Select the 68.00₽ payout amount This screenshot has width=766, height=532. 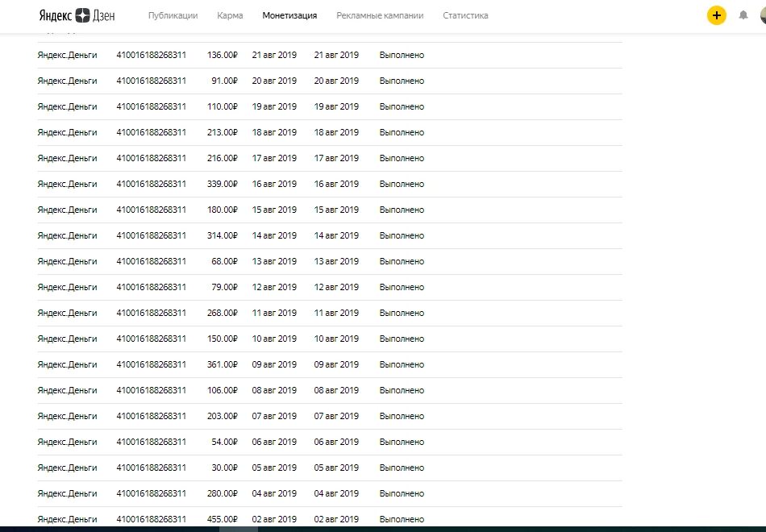click(x=225, y=261)
